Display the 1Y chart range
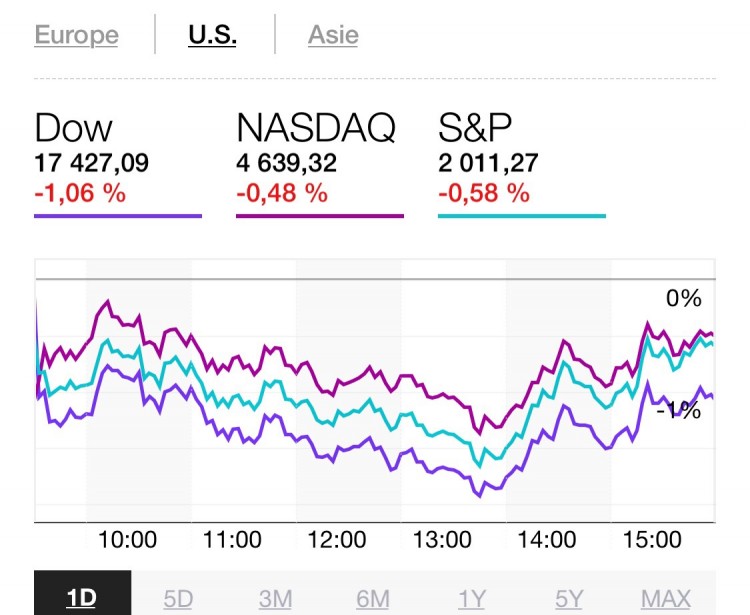This screenshot has width=750, height=615. pyautogui.click(x=470, y=598)
